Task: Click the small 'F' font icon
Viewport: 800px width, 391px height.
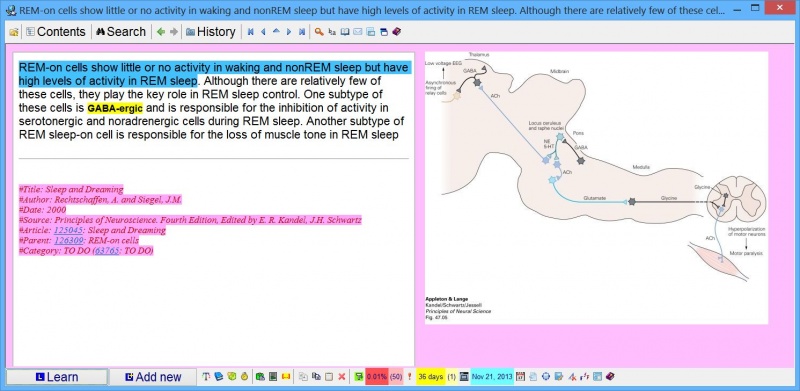Action: (x=585, y=377)
